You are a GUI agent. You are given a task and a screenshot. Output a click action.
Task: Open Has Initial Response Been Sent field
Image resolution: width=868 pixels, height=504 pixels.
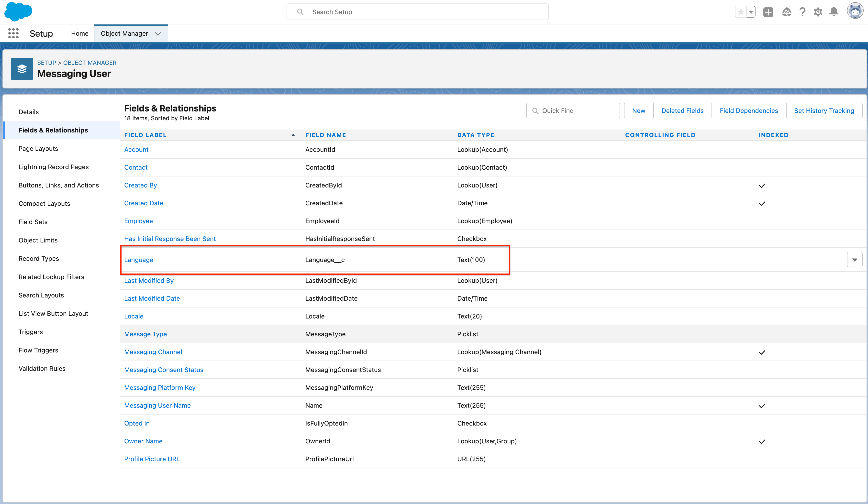[170, 239]
